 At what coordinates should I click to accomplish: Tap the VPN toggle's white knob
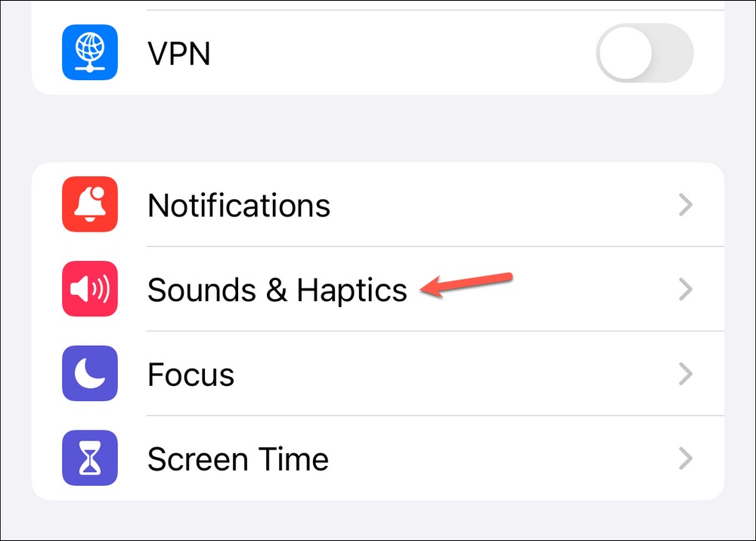pos(625,53)
